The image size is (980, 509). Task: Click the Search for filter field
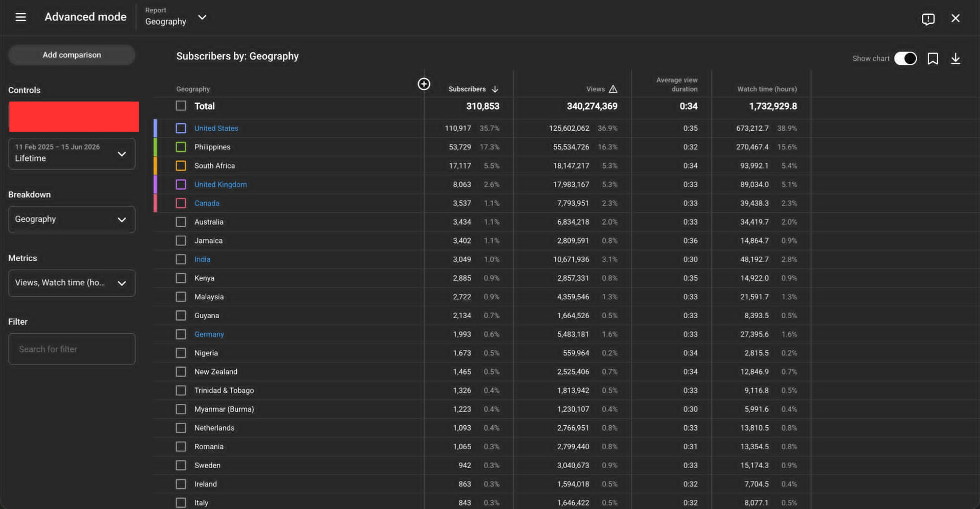[71, 349]
